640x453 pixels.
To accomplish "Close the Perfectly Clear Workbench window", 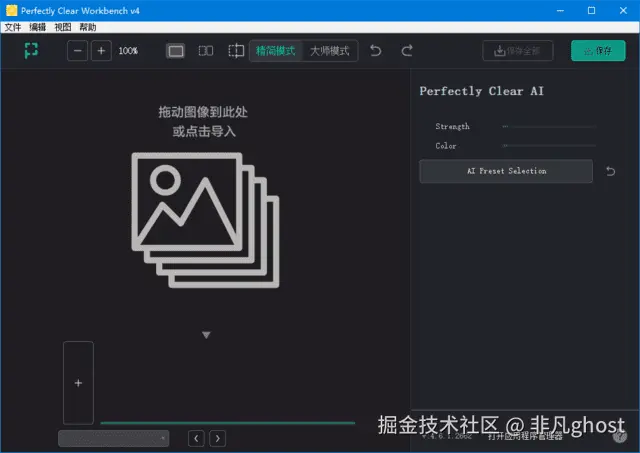I will (x=623, y=11).
